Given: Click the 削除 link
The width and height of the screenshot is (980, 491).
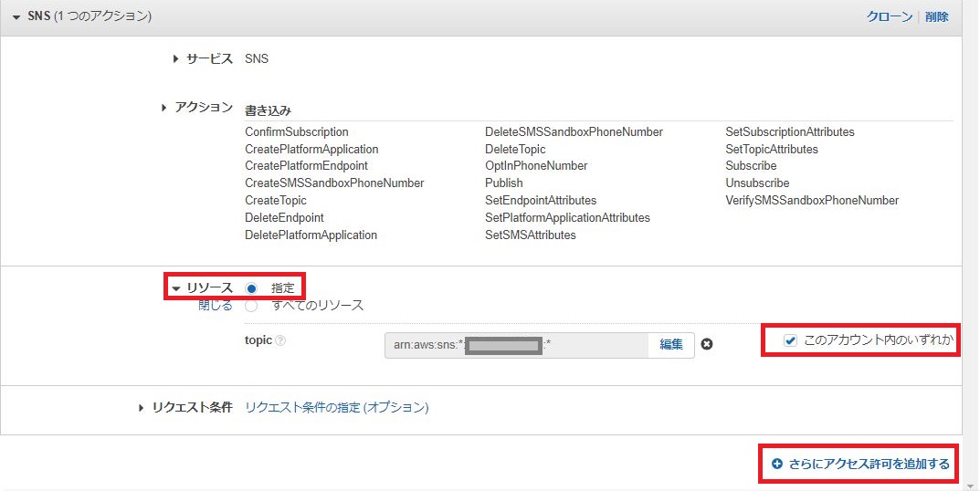Looking at the screenshot, I should pyautogui.click(x=937, y=16).
